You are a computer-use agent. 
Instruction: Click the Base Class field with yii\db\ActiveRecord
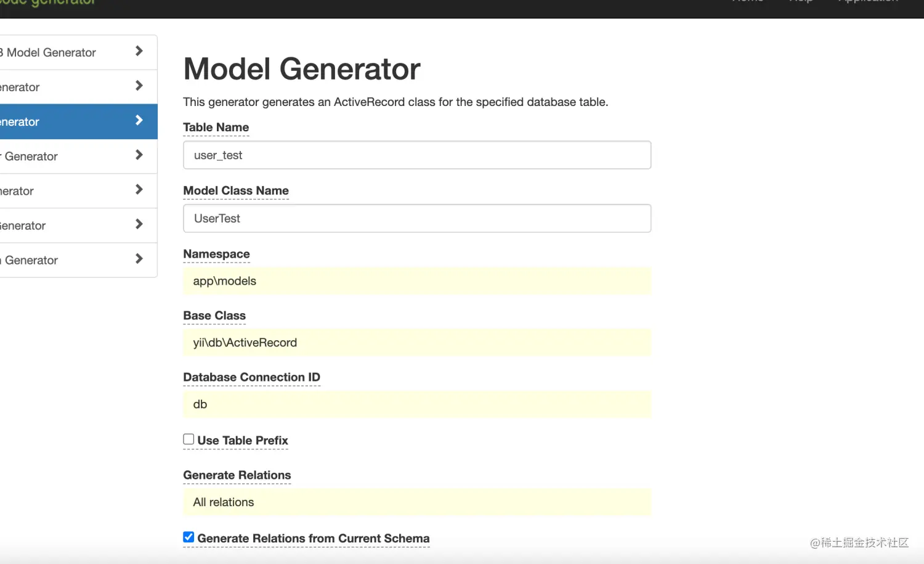click(x=416, y=343)
